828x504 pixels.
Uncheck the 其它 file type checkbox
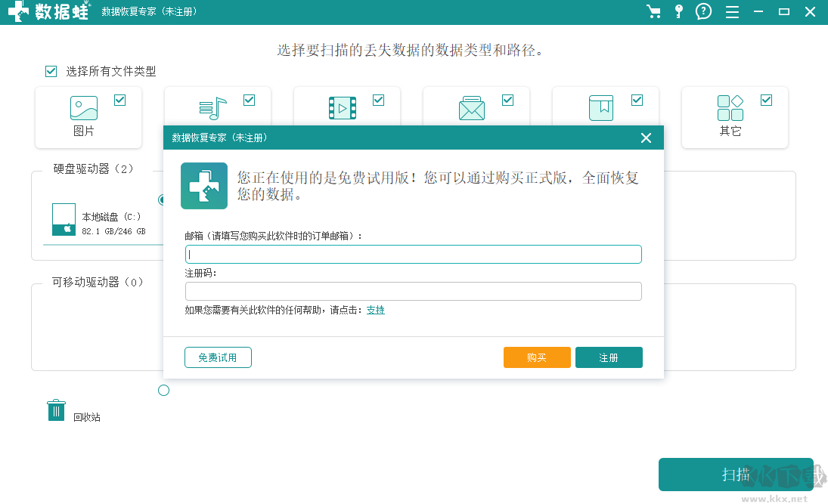766,99
